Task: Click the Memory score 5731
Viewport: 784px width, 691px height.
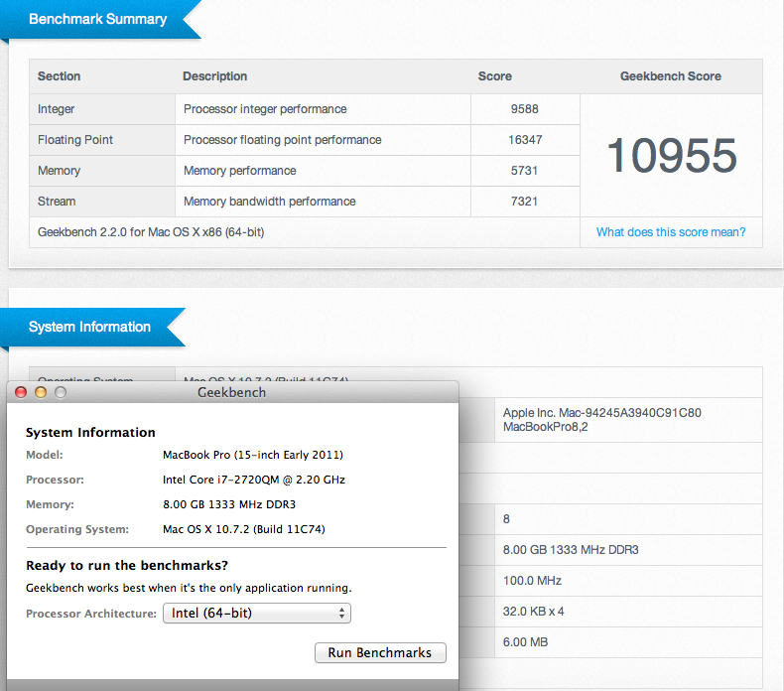Action: (525, 171)
